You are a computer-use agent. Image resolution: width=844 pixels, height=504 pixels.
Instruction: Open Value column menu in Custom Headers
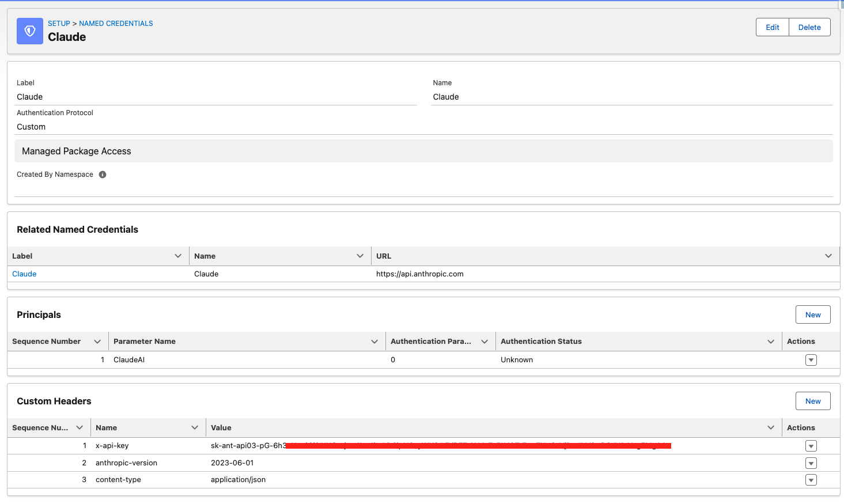771,427
